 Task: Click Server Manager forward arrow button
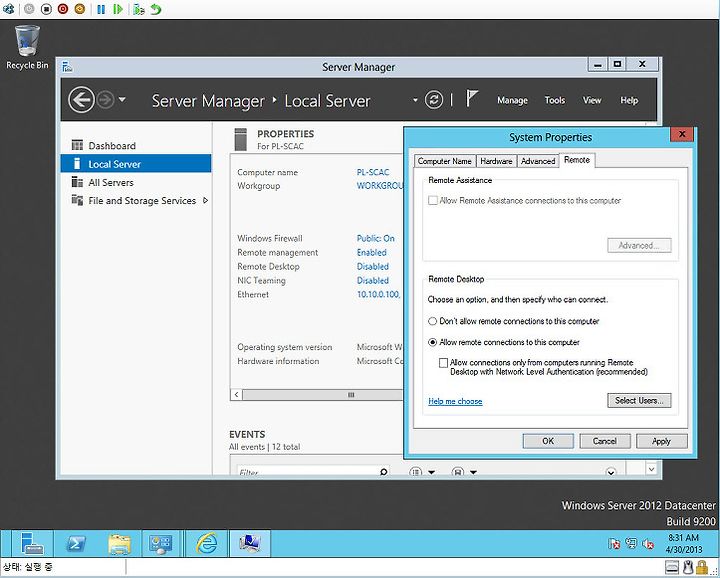(x=105, y=100)
